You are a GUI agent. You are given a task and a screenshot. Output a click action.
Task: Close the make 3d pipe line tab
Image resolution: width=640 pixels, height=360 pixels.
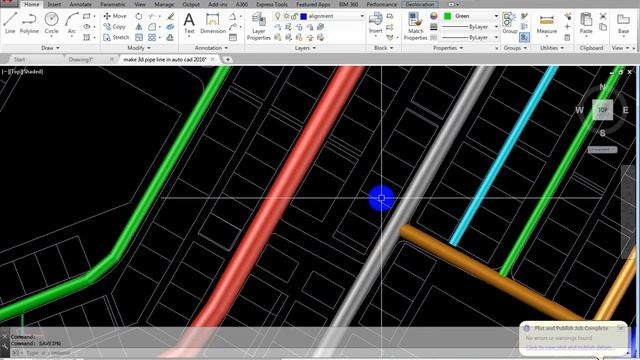pos(212,60)
